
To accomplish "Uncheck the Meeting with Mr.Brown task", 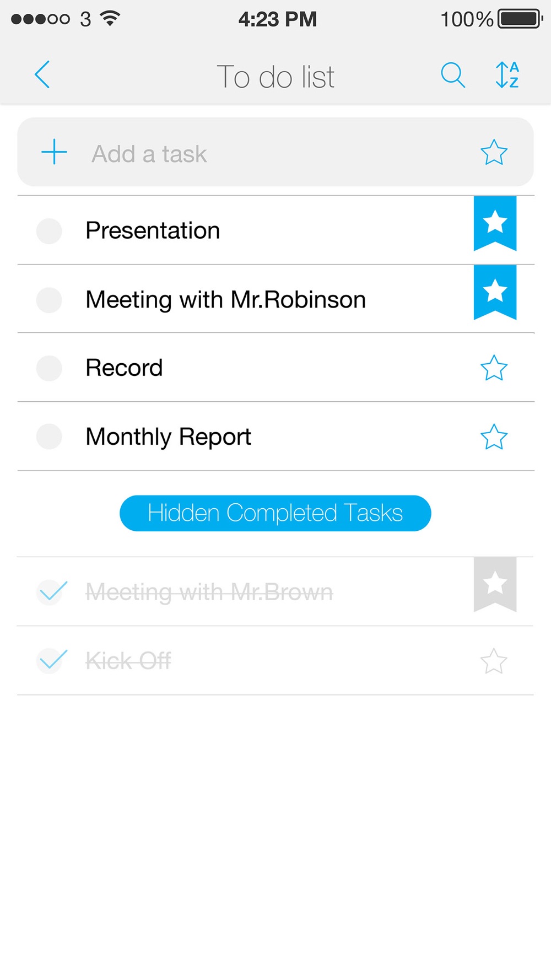I will pos(52,593).
